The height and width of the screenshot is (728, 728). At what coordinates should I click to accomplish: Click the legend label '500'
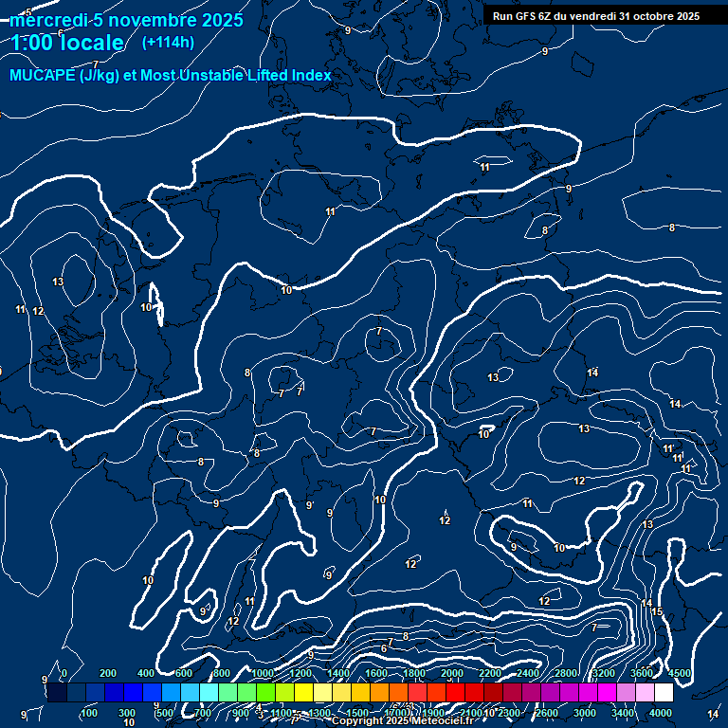tap(165, 713)
